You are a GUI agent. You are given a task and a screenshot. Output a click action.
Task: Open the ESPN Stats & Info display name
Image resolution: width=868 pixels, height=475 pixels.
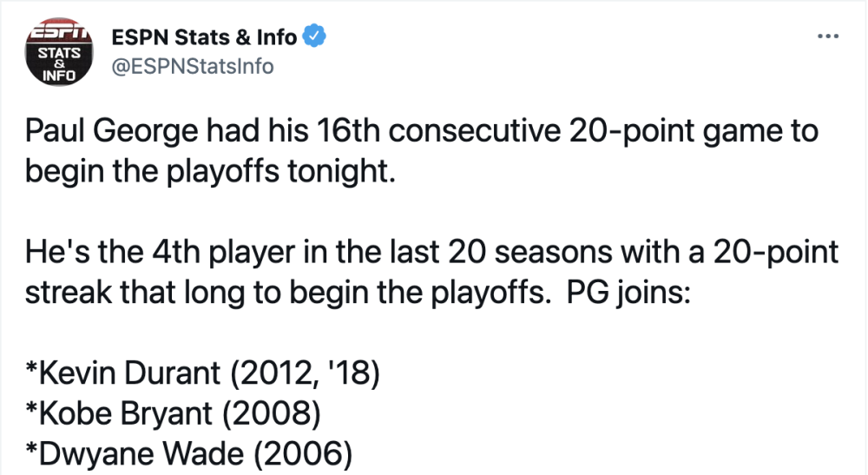coord(204,37)
